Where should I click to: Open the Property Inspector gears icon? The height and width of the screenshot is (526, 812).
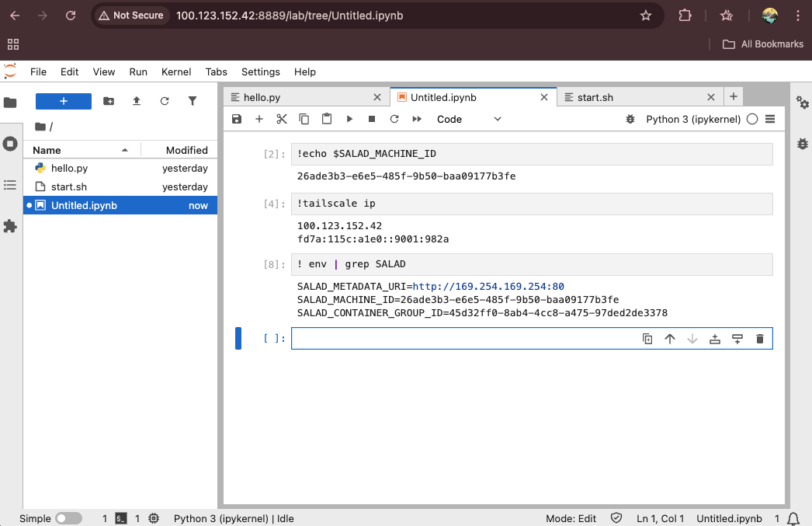pyautogui.click(x=802, y=103)
